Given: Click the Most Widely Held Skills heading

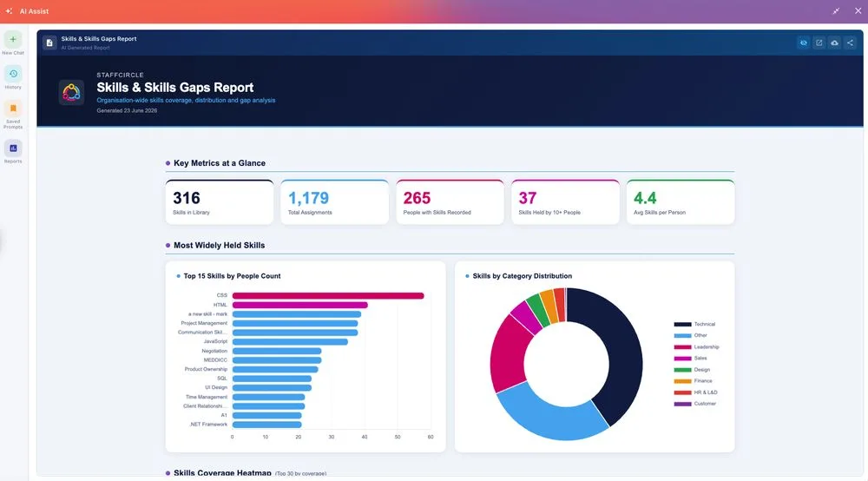Looking at the screenshot, I should coord(220,245).
